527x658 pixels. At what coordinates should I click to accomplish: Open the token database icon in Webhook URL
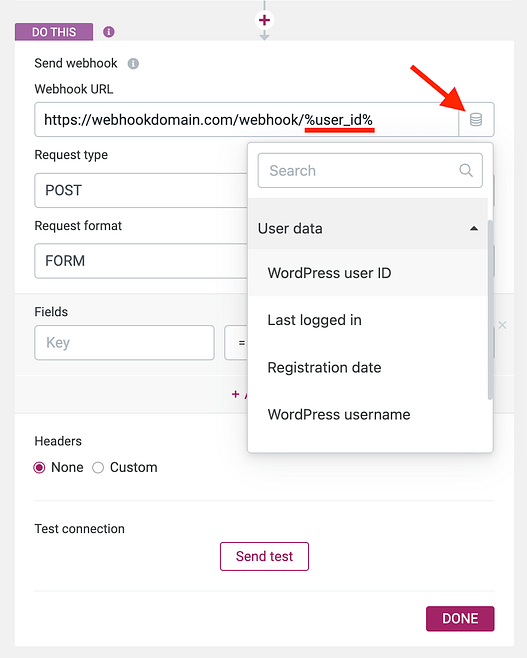point(476,120)
